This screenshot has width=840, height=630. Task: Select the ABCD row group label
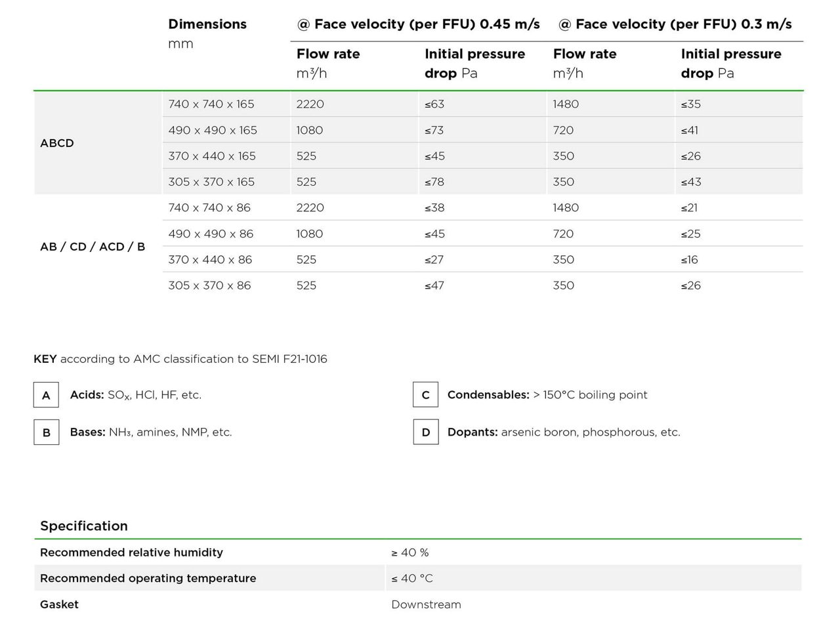pyautogui.click(x=57, y=143)
